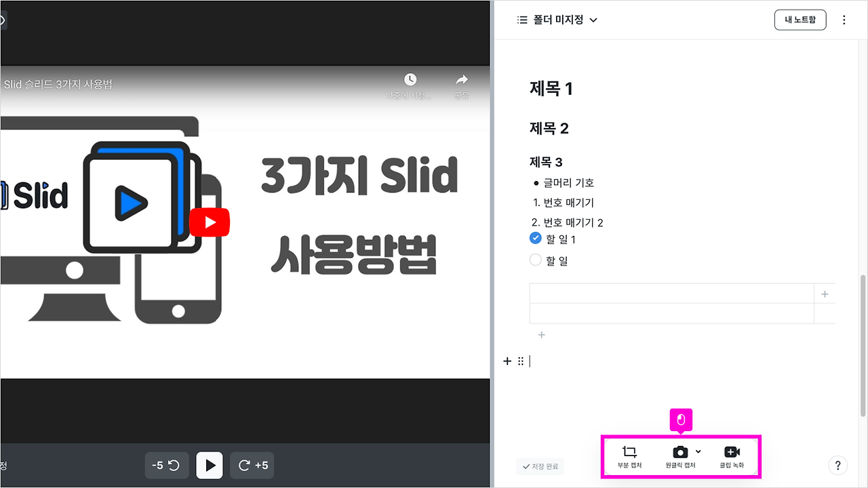Viewport: 868px width, 488px height.
Task: Start recording with the 클립 녹화 icon
Action: 732,451
